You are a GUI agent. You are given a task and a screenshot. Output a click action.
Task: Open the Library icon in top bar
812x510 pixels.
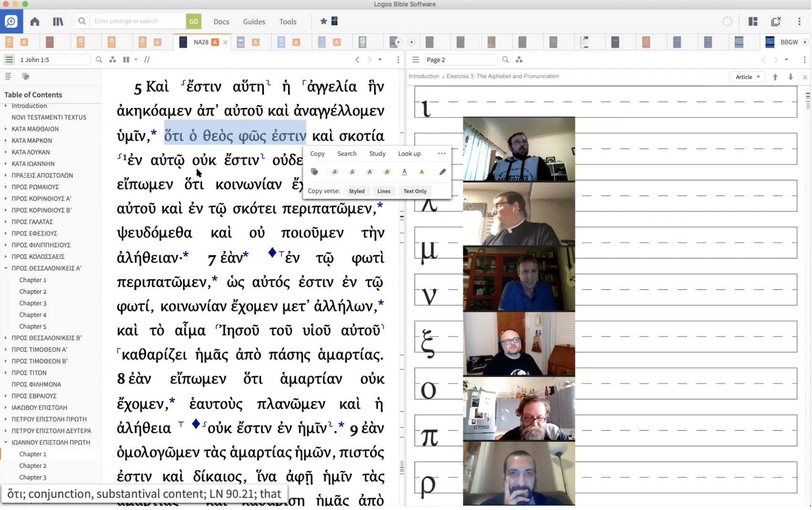tap(58, 21)
